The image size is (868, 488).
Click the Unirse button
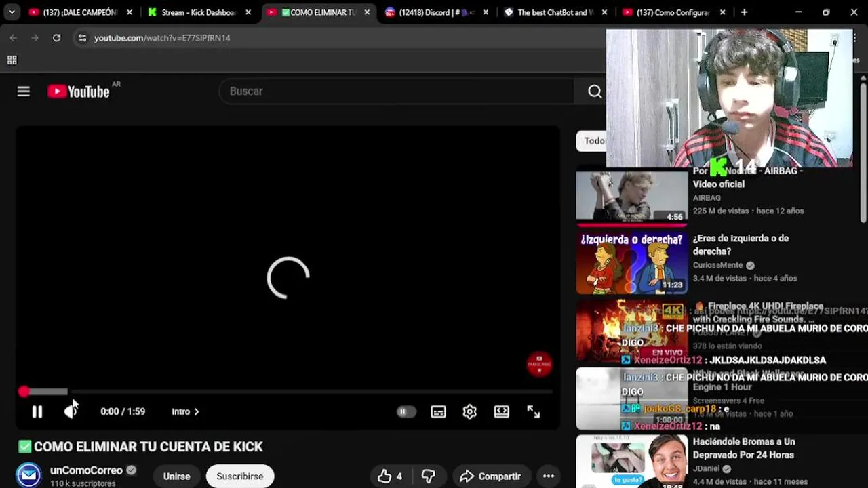(176, 476)
